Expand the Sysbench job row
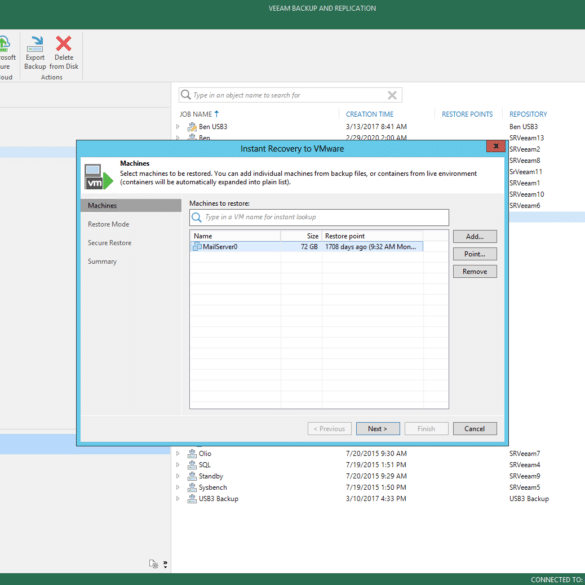 tap(178, 487)
